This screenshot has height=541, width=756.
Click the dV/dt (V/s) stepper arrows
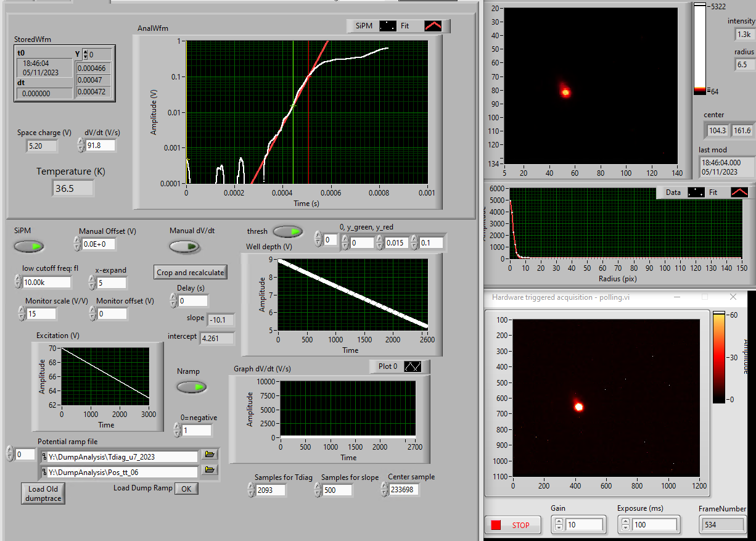81,145
